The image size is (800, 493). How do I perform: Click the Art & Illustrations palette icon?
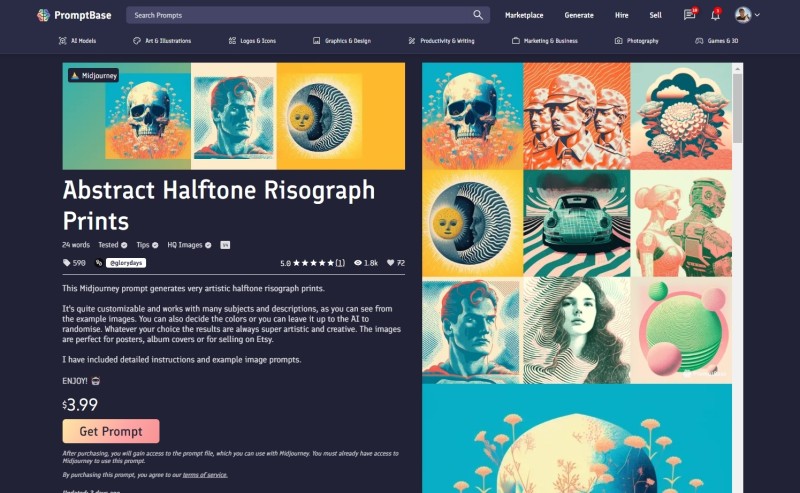137,41
